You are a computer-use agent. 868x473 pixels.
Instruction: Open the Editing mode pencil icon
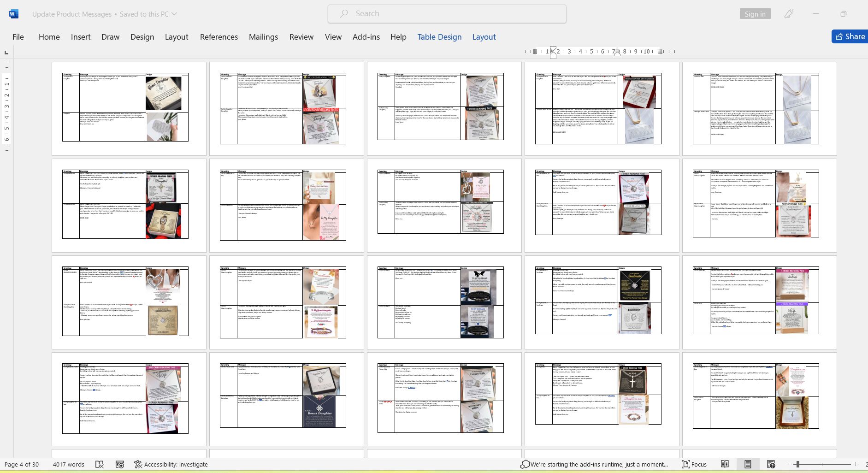788,14
